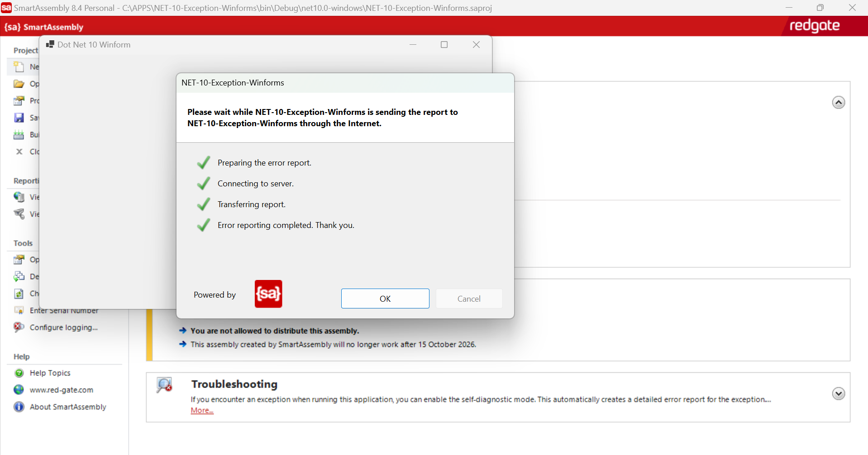868x455 pixels.
Task: Click Options icon under Tools
Action: tap(19, 260)
